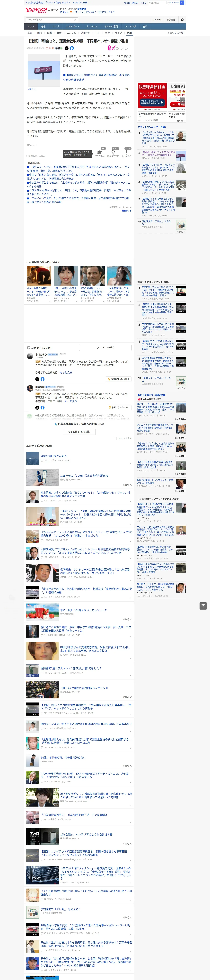Image resolution: width=210 pixels, height=980 pixels.
Task: Open the 速報 navigation tab
Action: click(x=43, y=26)
